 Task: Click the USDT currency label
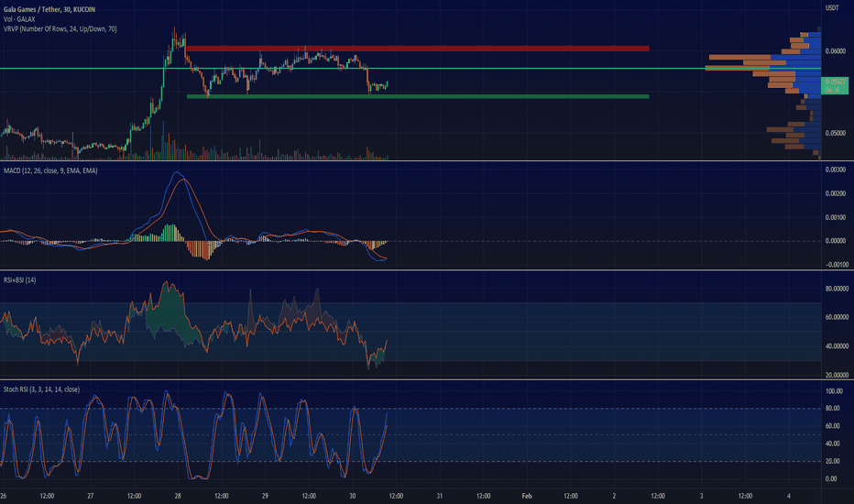832,7
